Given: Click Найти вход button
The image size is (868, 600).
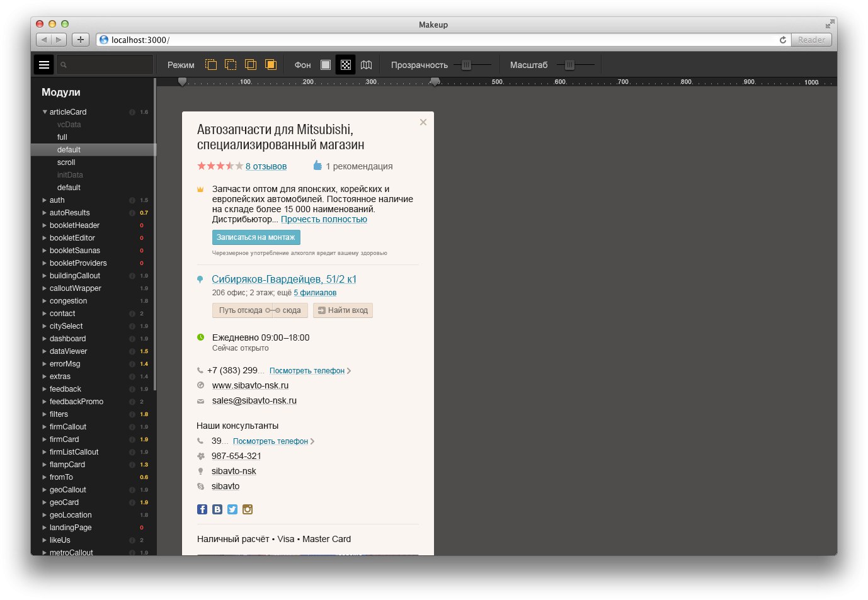Looking at the screenshot, I should pos(343,310).
